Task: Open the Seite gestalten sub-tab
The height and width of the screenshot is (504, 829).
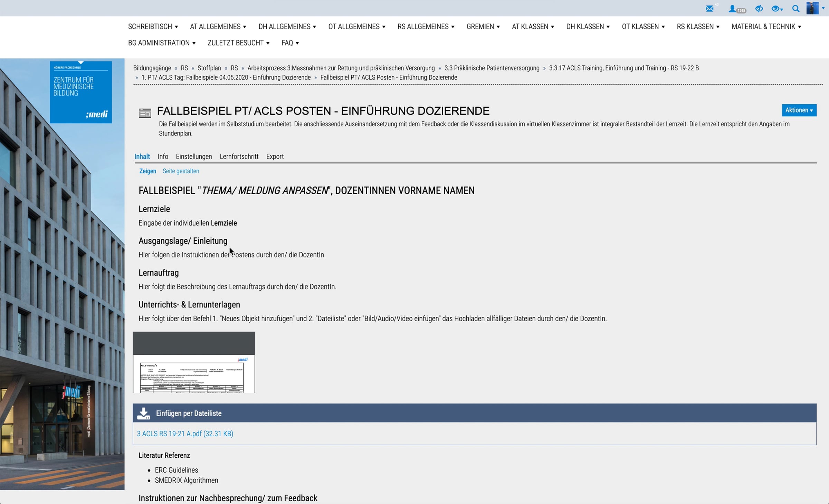Action: tap(181, 171)
